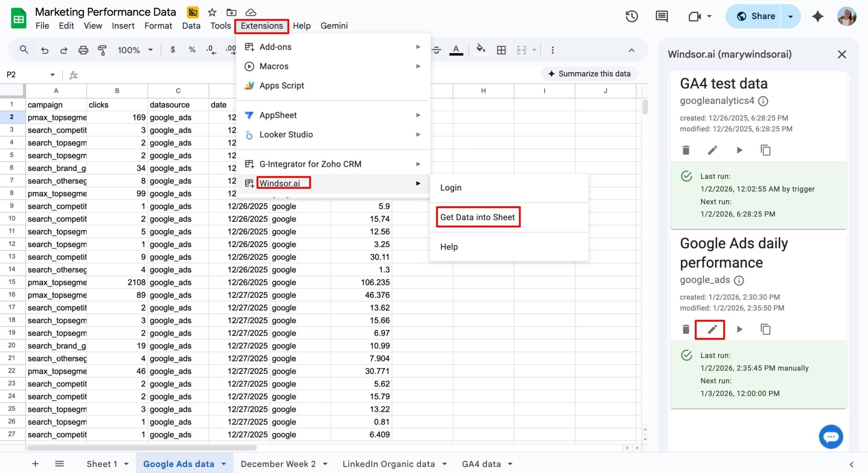This screenshot has height=473, width=868.
Task: Redo the last action
Action: pyautogui.click(x=64, y=50)
